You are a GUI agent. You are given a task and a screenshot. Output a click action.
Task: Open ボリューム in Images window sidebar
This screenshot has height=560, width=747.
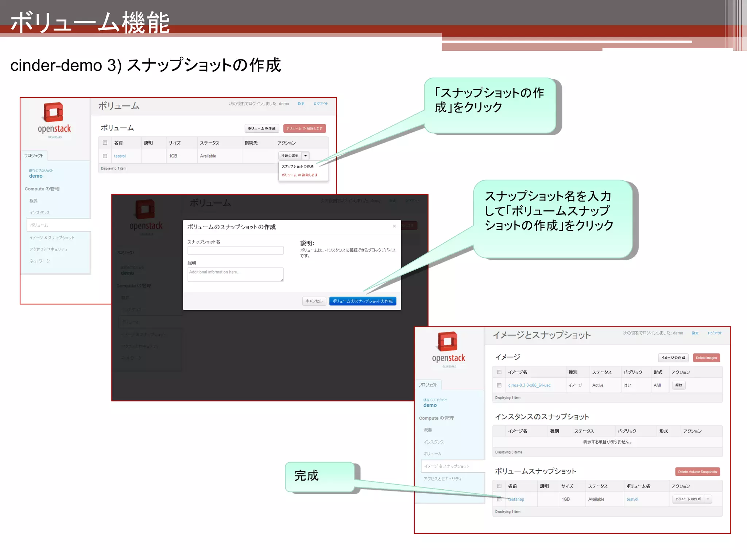tap(433, 454)
